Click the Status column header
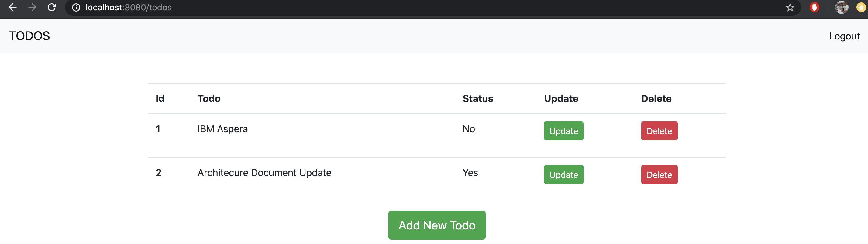This screenshot has width=868, height=244. 478,98
